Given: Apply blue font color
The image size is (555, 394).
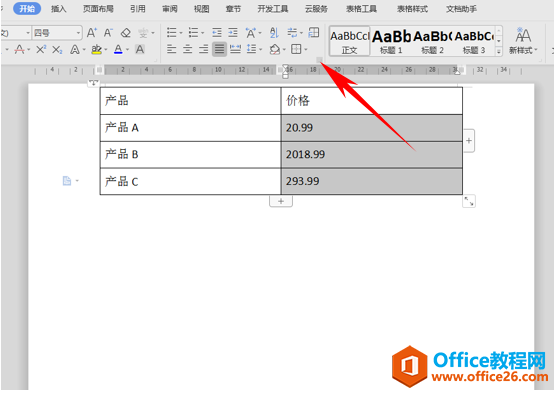Looking at the screenshot, I should click(x=118, y=50).
